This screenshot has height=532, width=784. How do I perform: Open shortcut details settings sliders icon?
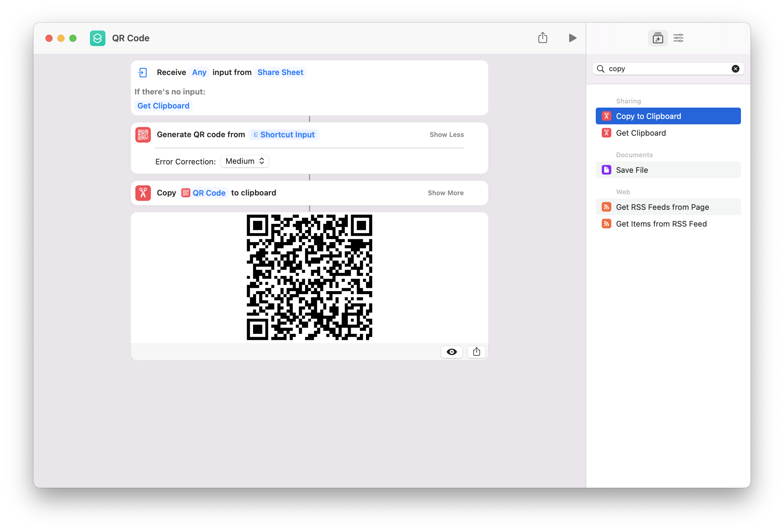click(679, 38)
